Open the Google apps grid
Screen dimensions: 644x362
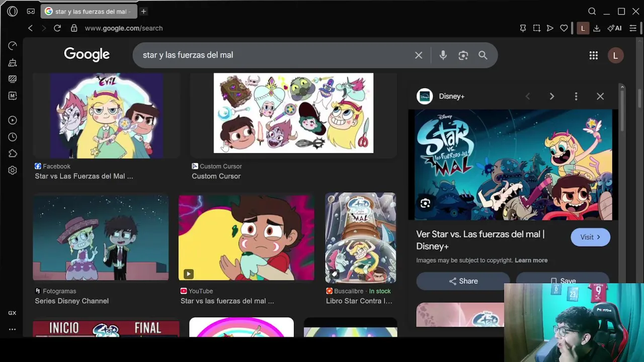tap(594, 55)
